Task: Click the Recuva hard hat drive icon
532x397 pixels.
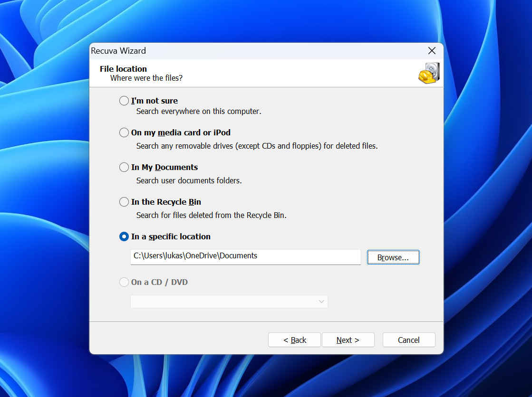Action: pyautogui.click(x=429, y=73)
